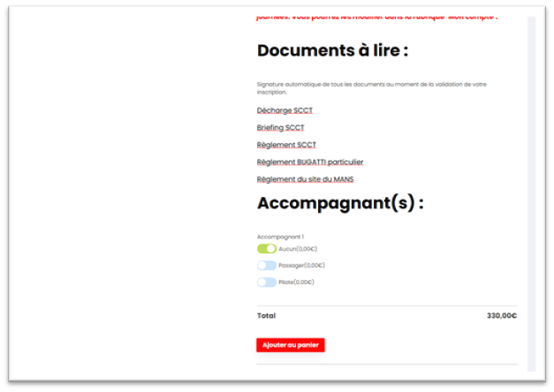This screenshot has height=392, width=554.
Task: Click the Ajouter au panier button
Action: pyautogui.click(x=291, y=345)
